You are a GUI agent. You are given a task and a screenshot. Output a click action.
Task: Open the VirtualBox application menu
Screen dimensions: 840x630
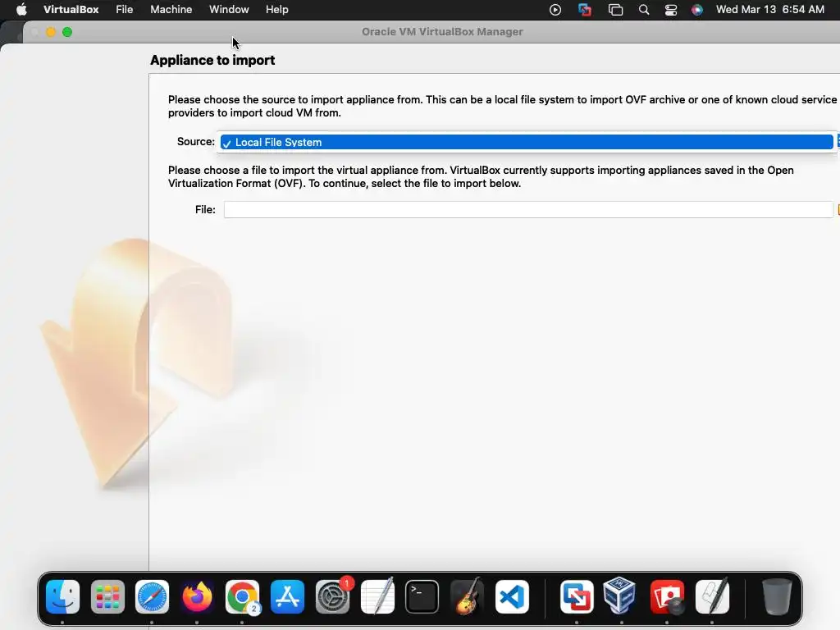coord(71,10)
